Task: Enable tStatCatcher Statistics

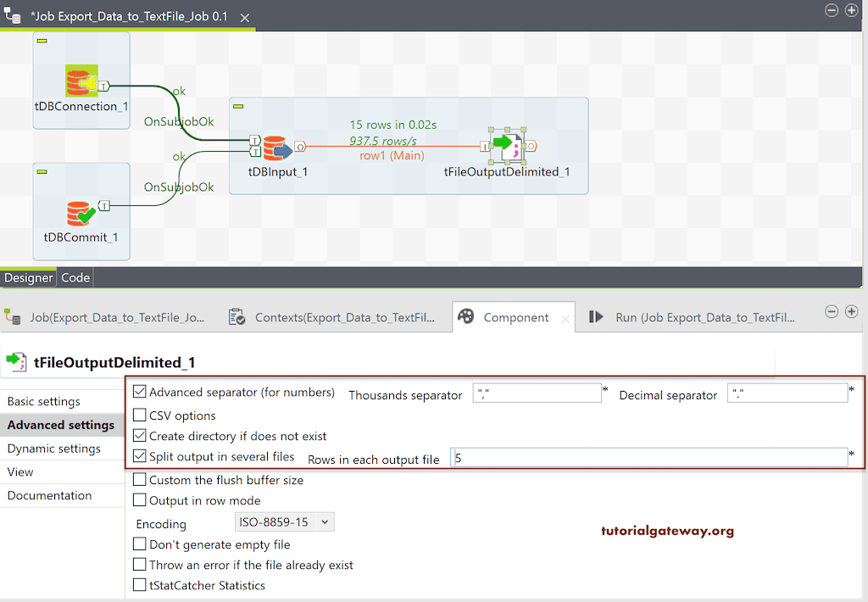Action: 141,585
